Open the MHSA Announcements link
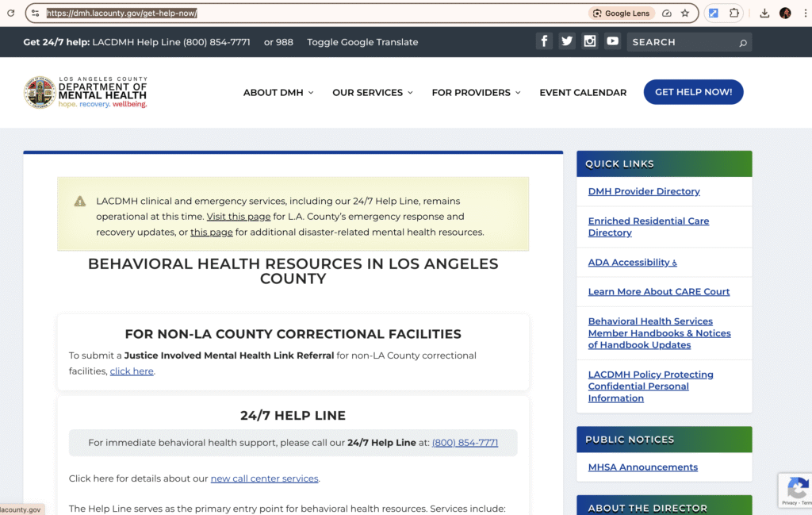Viewport: 812px width, 515px height. (x=642, y=467)
